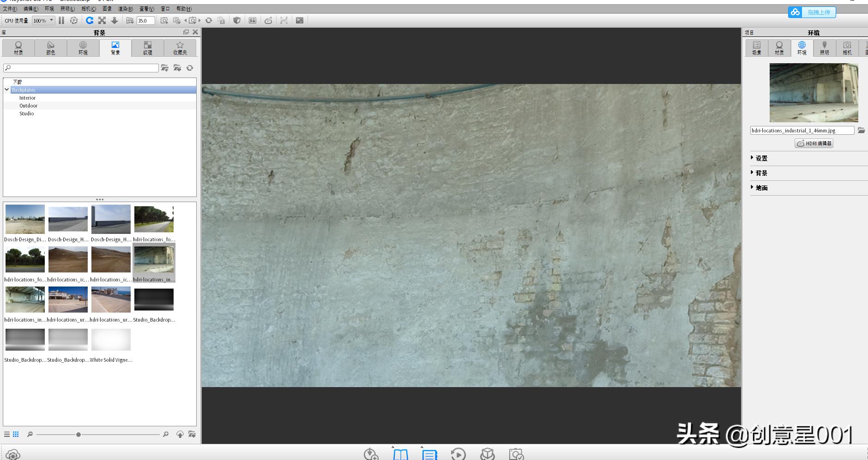Click the import folder icon in library
868x460 pixels.
177,68
